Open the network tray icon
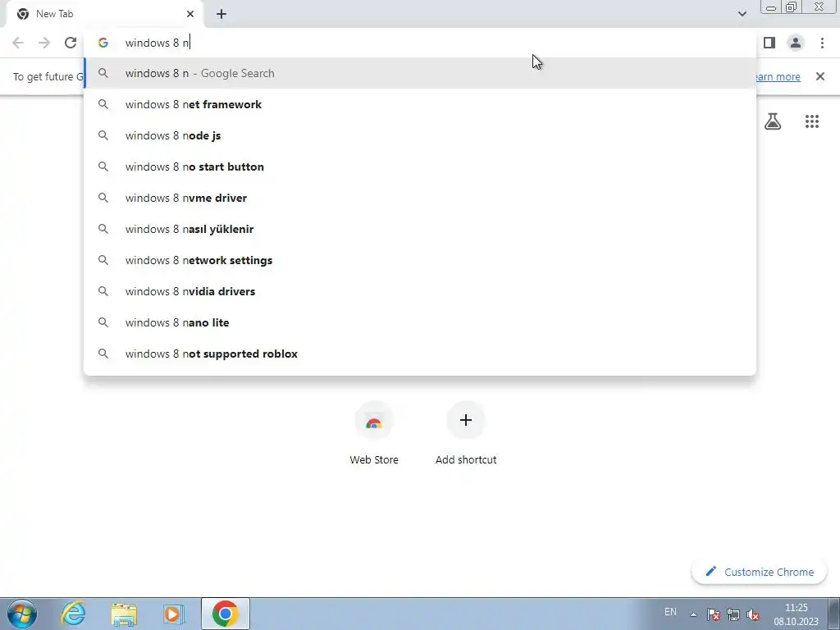 click(x=733, y=614)
